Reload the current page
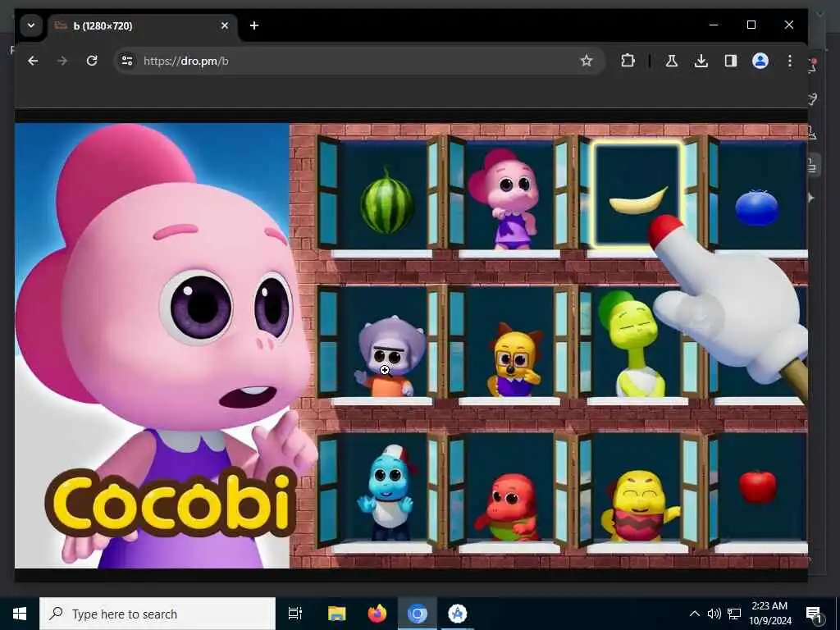This screenshot has height=630, width=840. point(92,61)
